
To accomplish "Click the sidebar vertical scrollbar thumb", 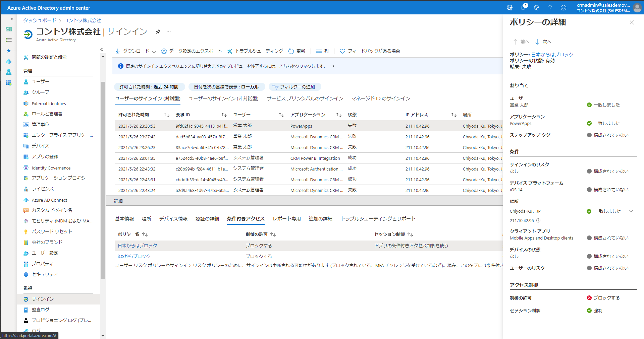I will pos(103,180).
